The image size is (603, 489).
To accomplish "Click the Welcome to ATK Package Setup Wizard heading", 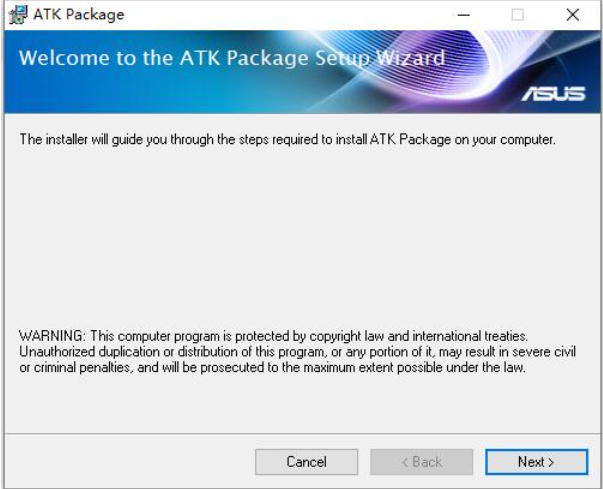I will [232, 58].
